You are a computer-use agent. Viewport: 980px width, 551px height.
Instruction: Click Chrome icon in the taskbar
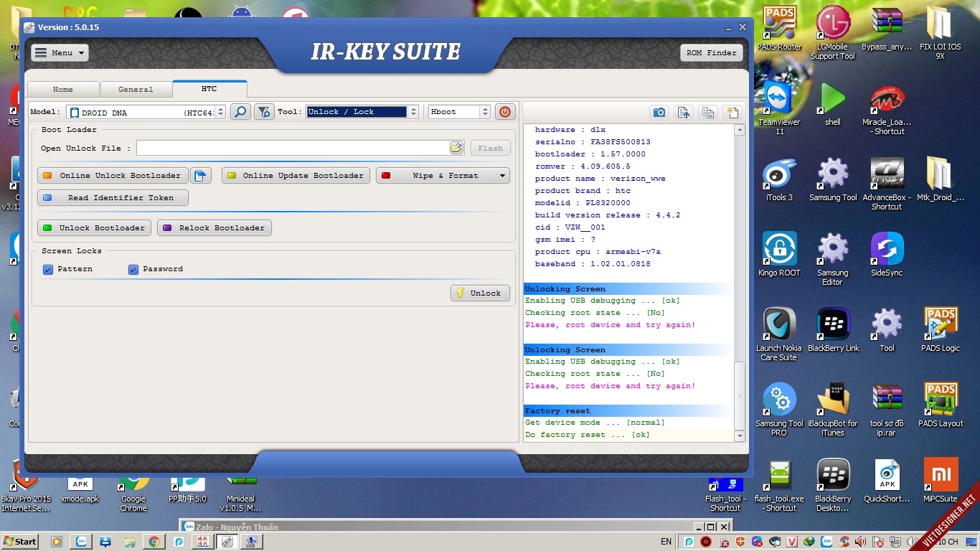tap(153, 542)
